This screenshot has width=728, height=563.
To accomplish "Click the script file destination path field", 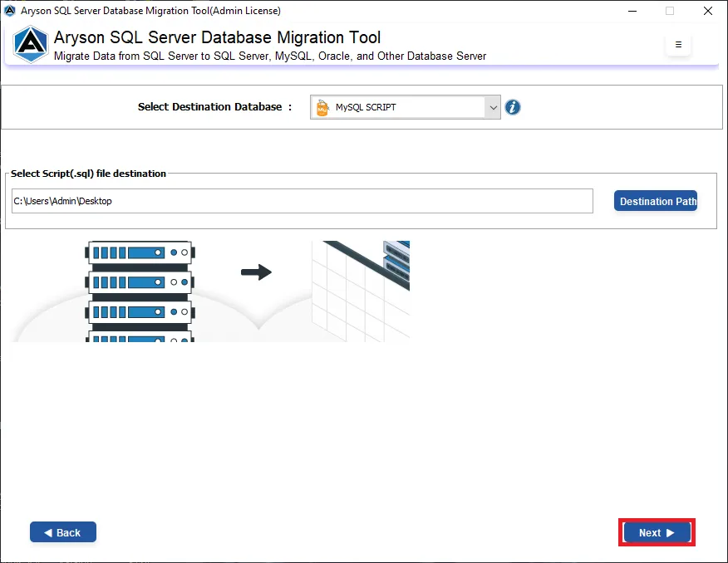I will coord(303,201).
